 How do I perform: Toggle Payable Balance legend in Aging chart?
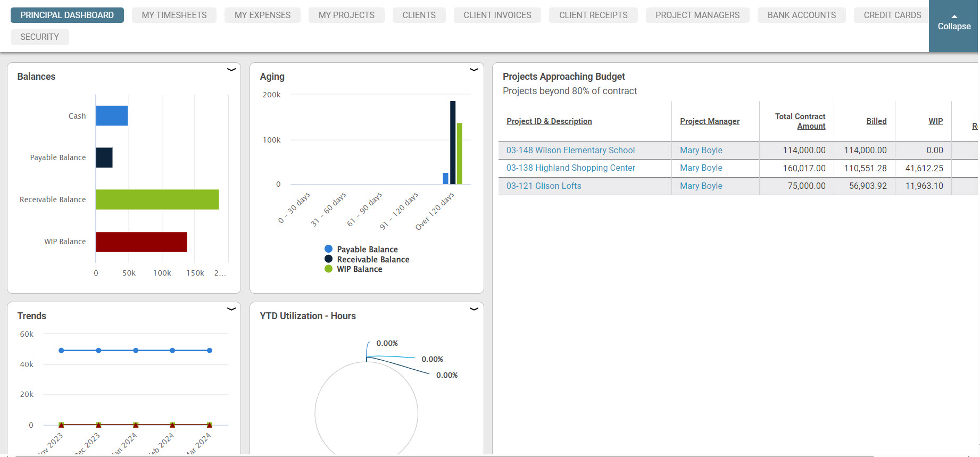point(367,250)
